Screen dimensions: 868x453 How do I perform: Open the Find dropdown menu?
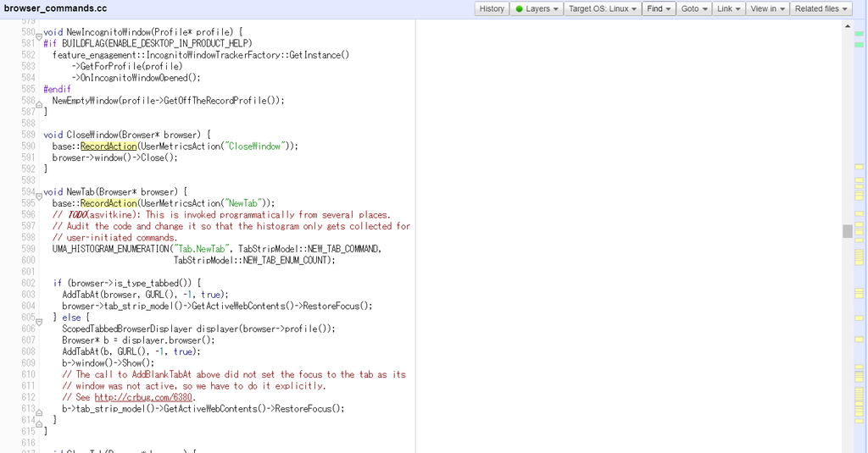(x=659, y=8)
